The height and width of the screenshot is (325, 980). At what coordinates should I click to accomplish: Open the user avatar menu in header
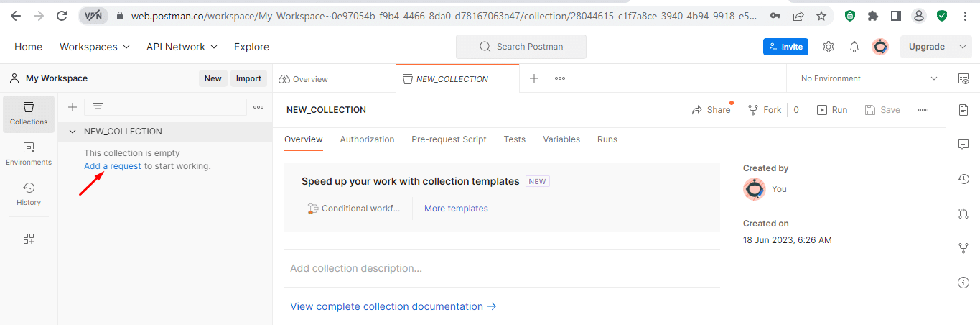[880, 47]
